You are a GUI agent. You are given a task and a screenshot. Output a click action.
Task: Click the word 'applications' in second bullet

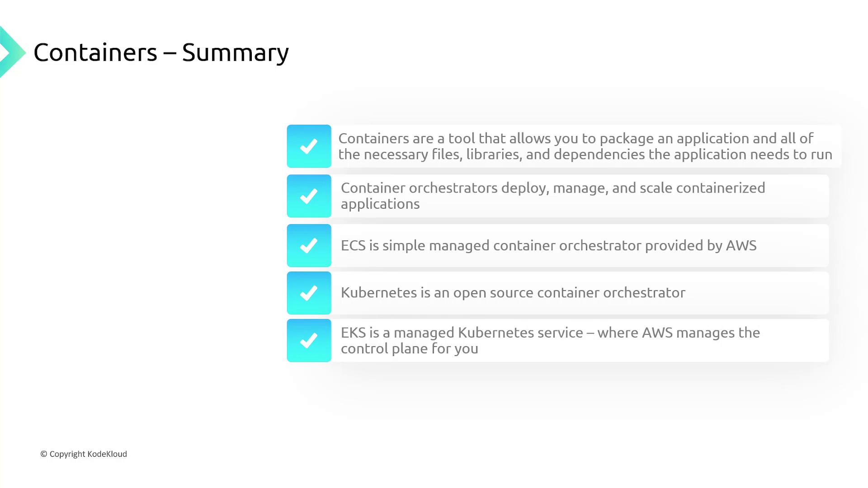click(380, 204)
